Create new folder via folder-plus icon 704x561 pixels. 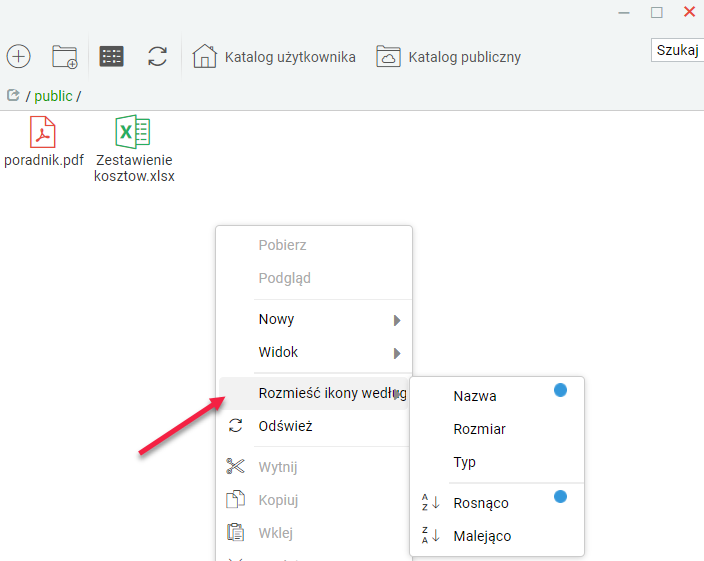click(65, 57)
